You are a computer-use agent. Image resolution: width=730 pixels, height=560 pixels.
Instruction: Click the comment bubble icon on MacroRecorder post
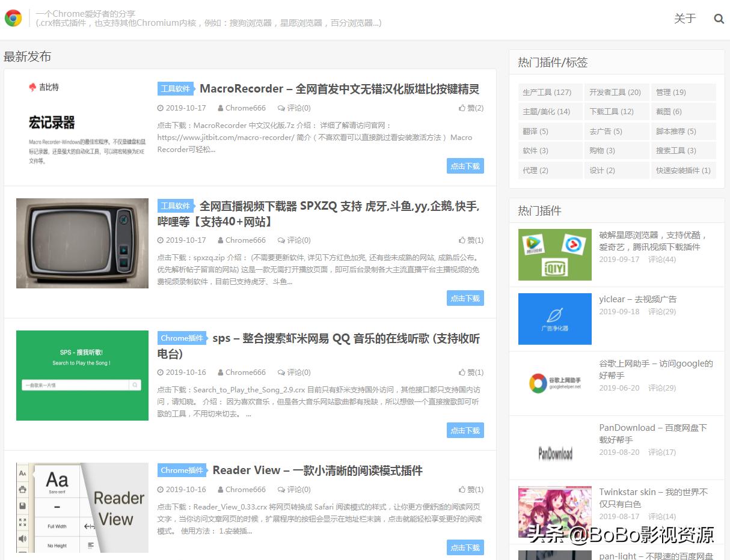pos(280,108)
